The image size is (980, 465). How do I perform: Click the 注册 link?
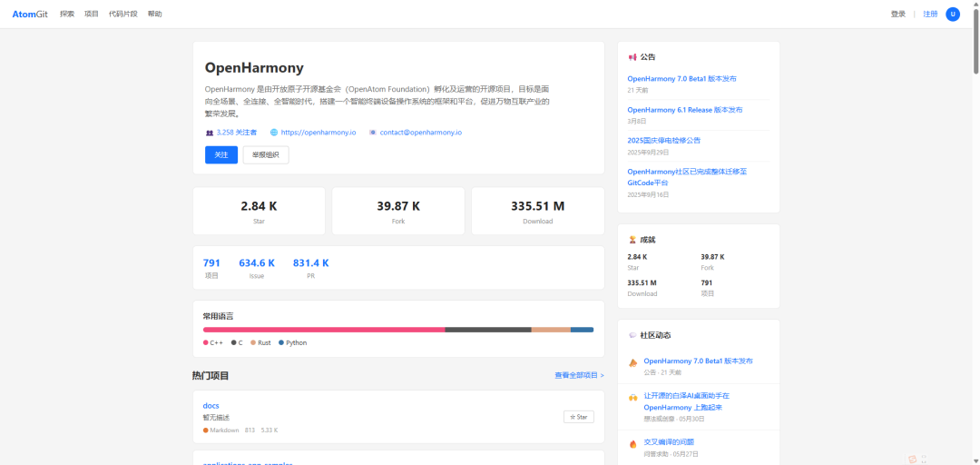point(931,14)
